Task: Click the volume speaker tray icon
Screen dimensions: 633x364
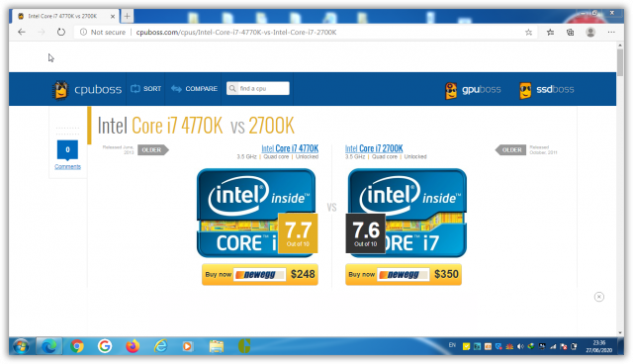Action: click(x=521, y=346)
